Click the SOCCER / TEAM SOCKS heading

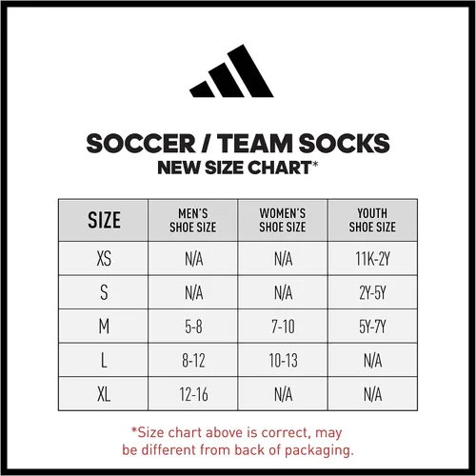click(x=238, y=144)
